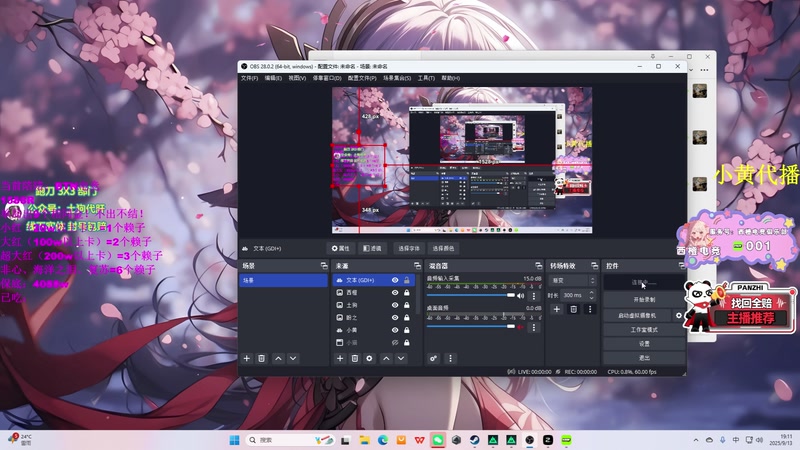Move the scene up with arrow
The width and height of the screenshot is (800, 450).
click(278, 359)
